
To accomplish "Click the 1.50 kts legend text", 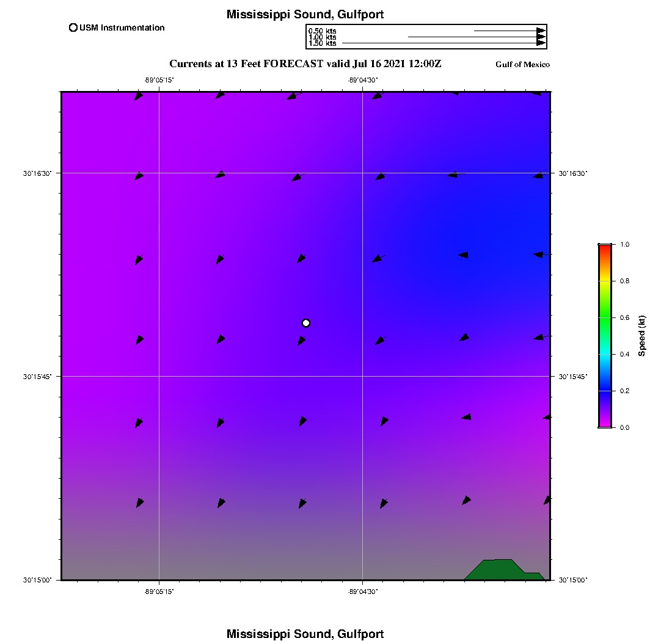I will (323, 43).
